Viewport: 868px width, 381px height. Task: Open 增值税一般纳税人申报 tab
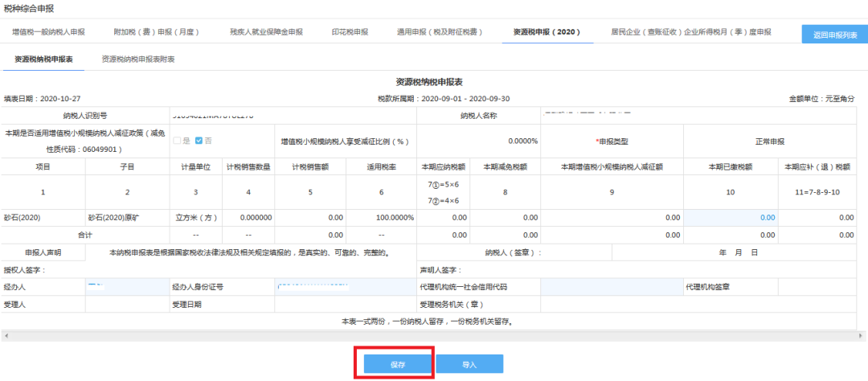click(x=49, y=32)
